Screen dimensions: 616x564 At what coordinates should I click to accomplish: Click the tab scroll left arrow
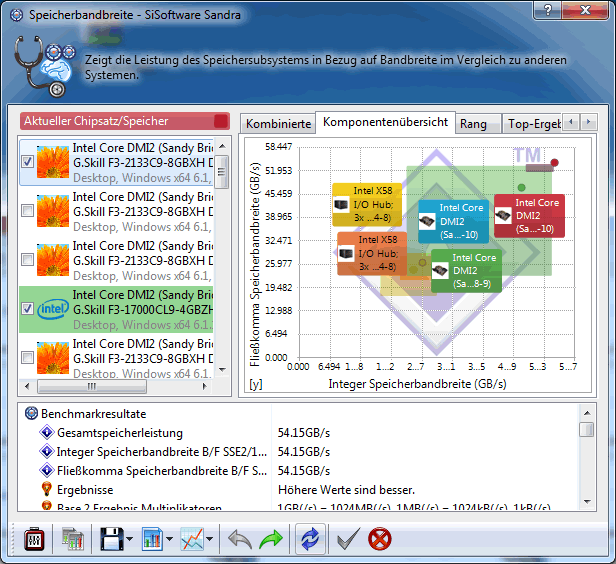[571, 122]
